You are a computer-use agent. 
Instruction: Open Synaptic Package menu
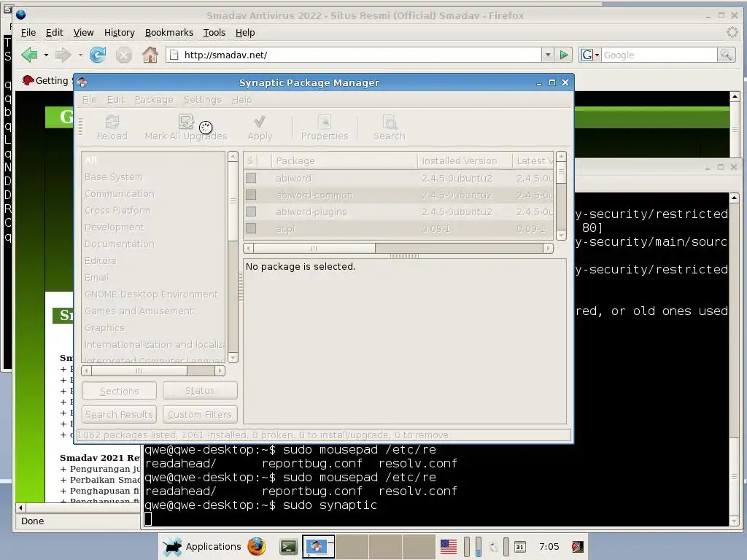[154, 99]
